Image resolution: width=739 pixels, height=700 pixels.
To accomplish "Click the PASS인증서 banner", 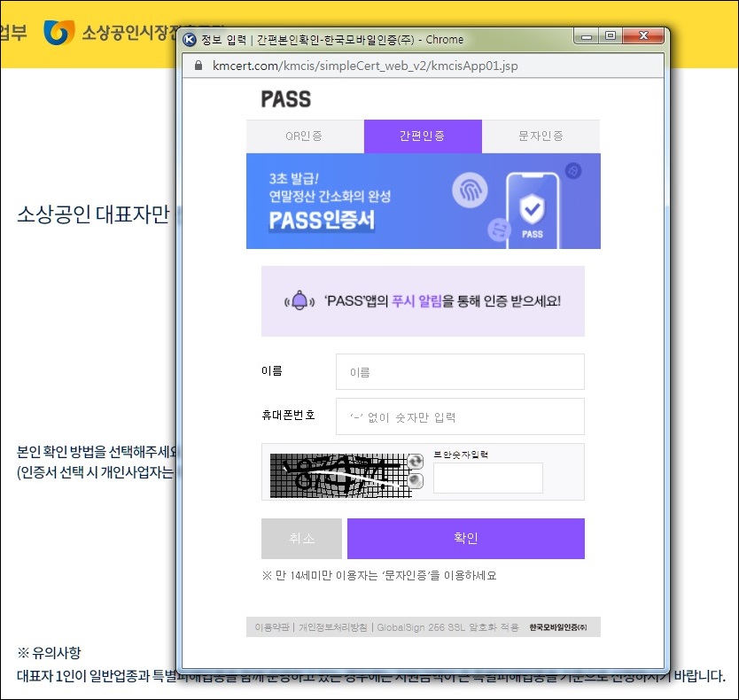I will click(x=424, y=201).
